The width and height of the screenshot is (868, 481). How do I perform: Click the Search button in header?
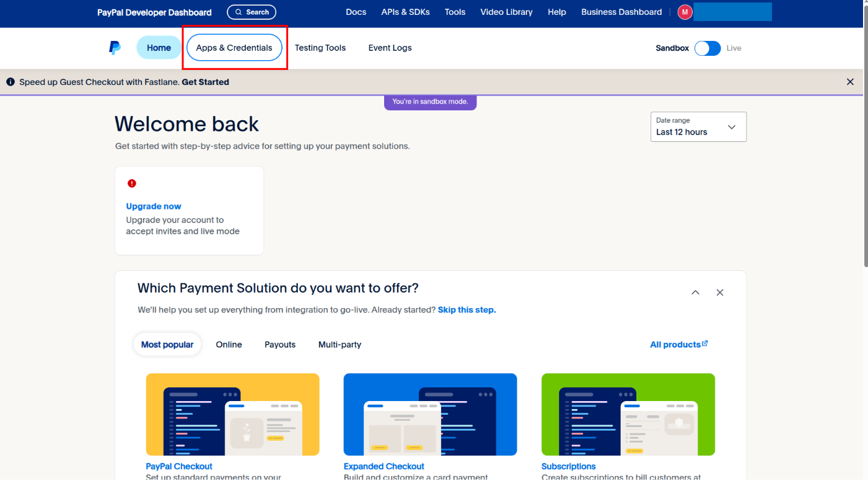tap(252, 12)
